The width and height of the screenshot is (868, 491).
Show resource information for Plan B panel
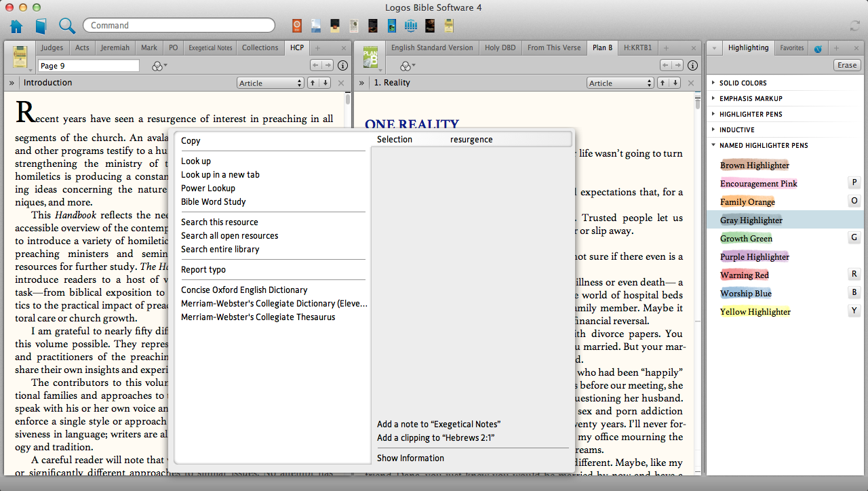(x=692, y=66)
